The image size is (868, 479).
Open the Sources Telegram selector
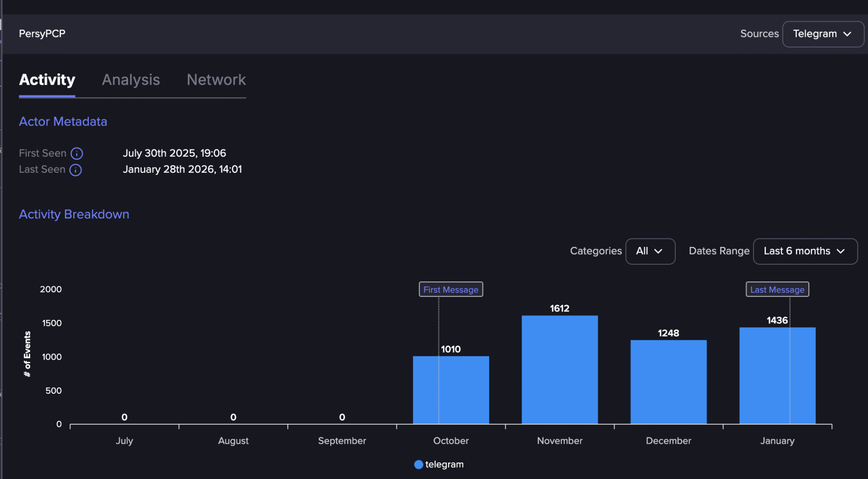tap(822, 34)
